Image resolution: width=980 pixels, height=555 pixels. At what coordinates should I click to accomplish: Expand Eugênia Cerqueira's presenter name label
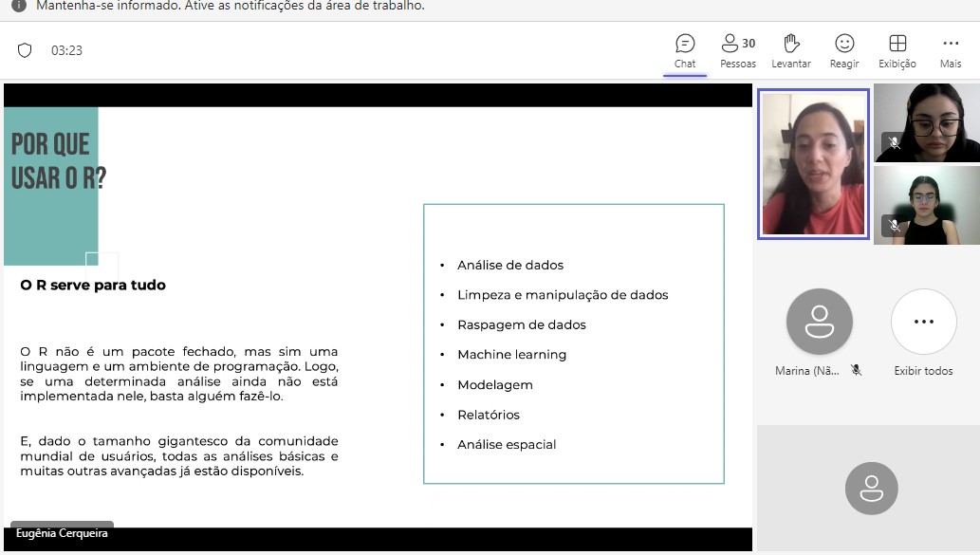pyautogui.click(x=61, y=533)
